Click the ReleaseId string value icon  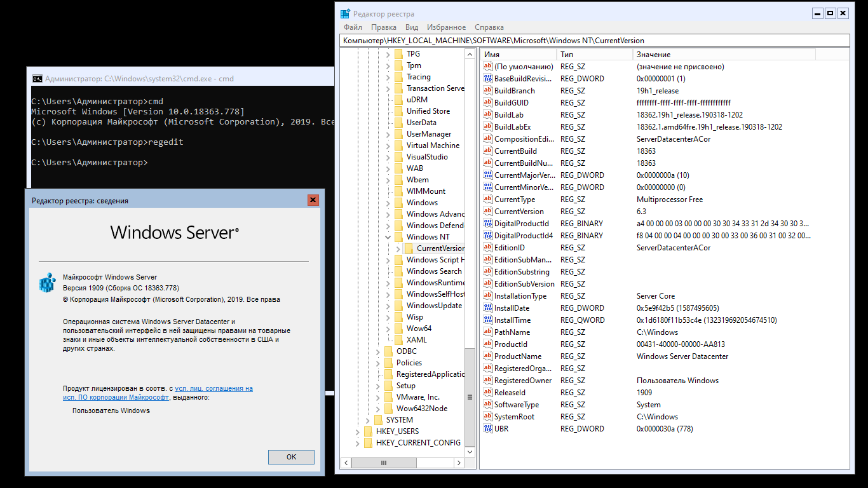(x=488, y=393)
